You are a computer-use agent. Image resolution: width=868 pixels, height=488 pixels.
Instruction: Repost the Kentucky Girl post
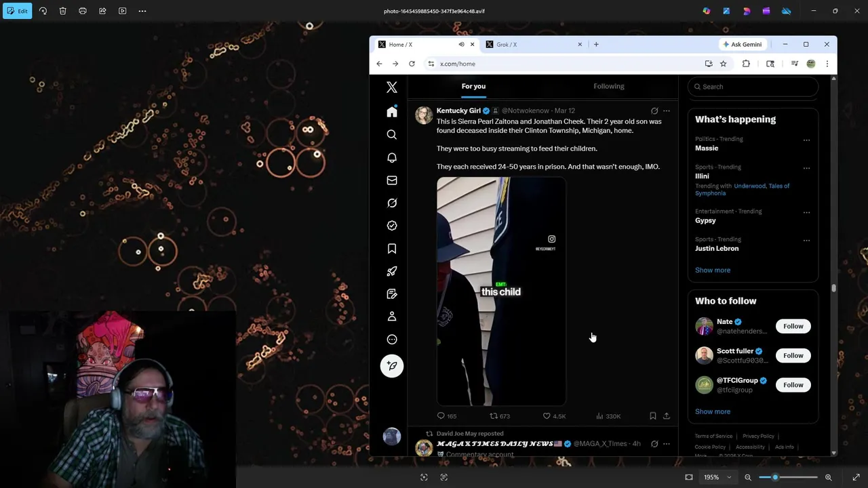[500, 416]
